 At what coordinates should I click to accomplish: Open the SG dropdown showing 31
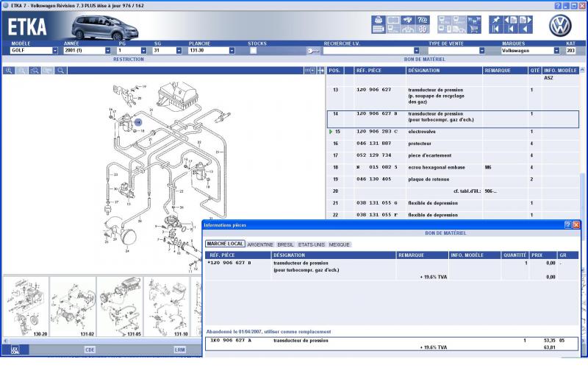179,51
